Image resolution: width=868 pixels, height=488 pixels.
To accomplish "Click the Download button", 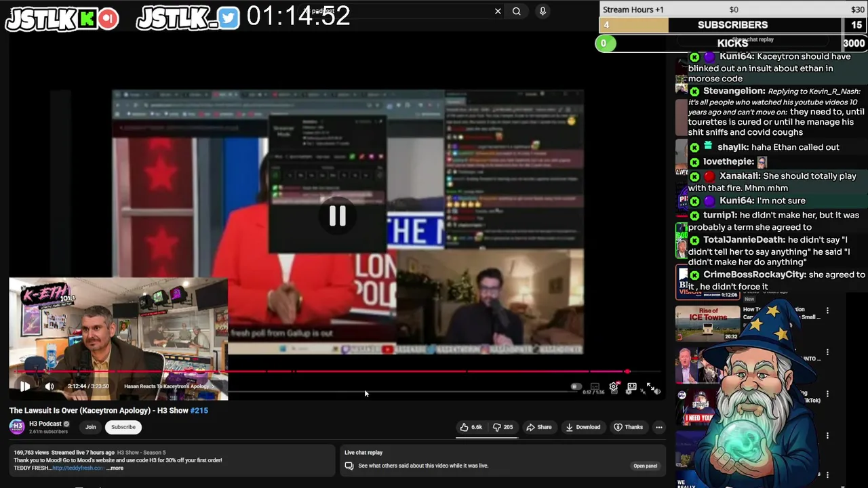I will click(x=583, y=427).
